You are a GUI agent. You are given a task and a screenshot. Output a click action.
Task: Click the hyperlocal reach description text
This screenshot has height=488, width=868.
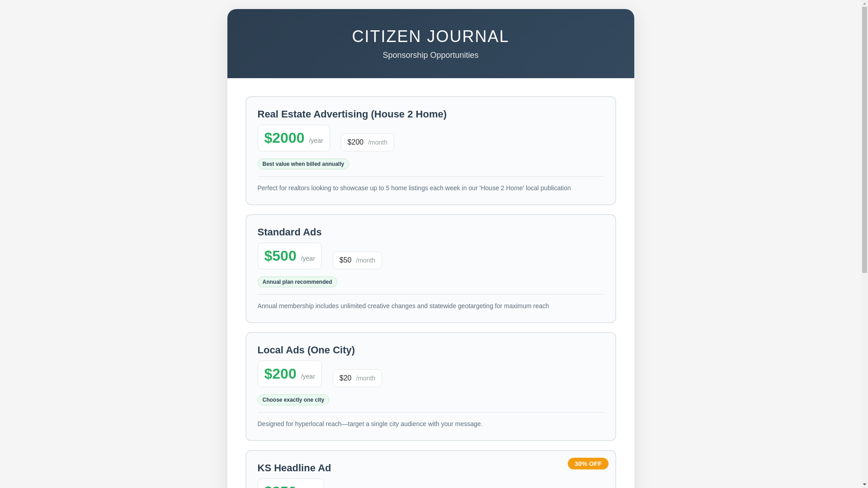click(370, 424)
